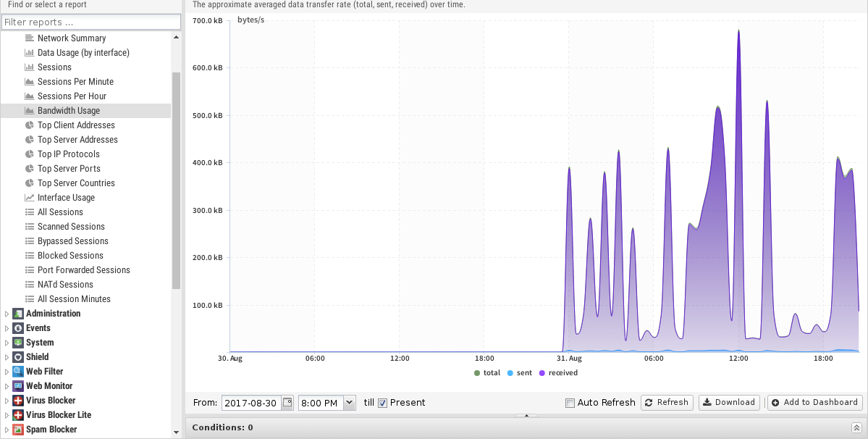Toggle the received series in legend
Screen dimensions: 868x439
pos(559,373)
